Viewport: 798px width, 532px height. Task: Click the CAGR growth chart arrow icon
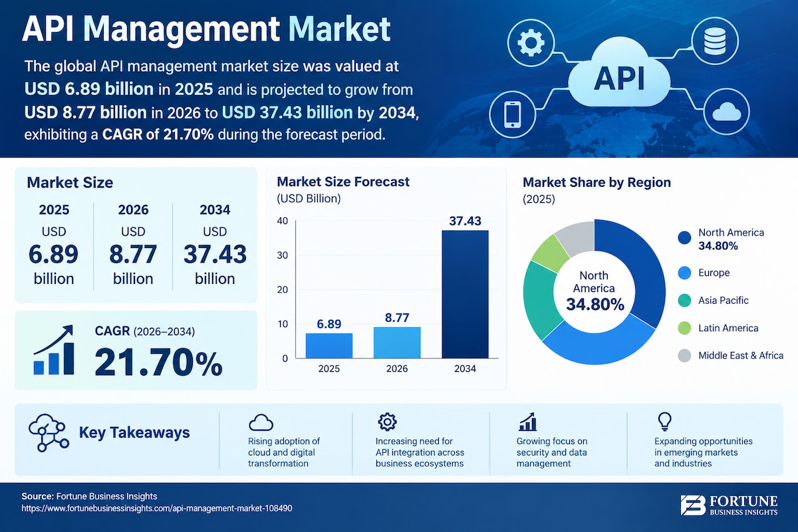click(54, 349)
